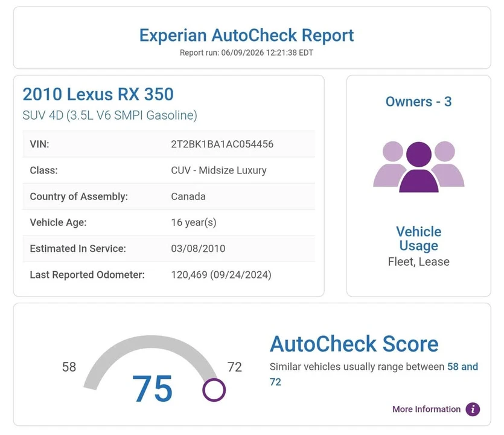Viewport: 504px width, 435px height.
Task: Click the 58 label left of gauge
Action: pyautogui.click(x=69, y=367)
